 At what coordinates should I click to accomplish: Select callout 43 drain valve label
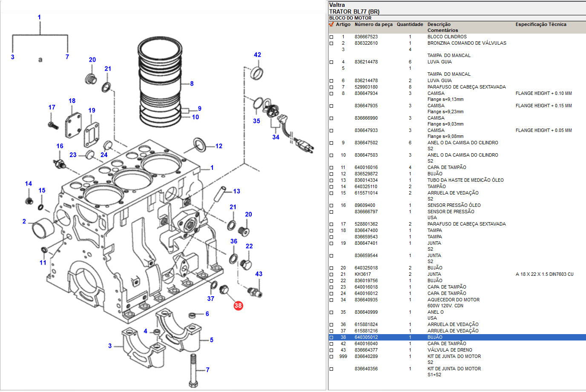tap(259, 274)
